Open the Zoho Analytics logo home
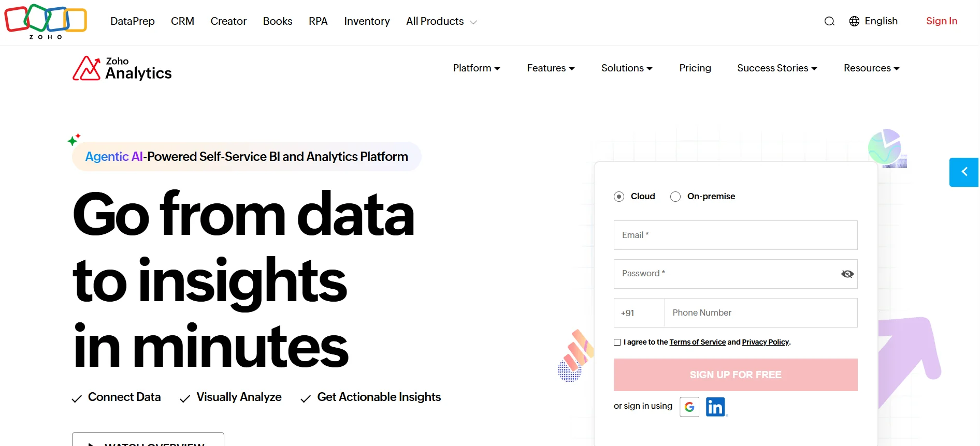 point(122,68)
